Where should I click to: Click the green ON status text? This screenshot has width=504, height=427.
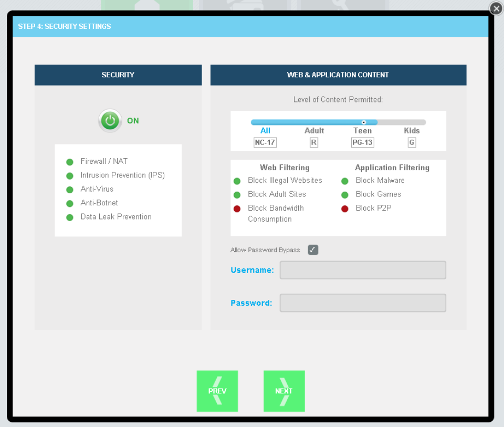[x=133, y=121]
